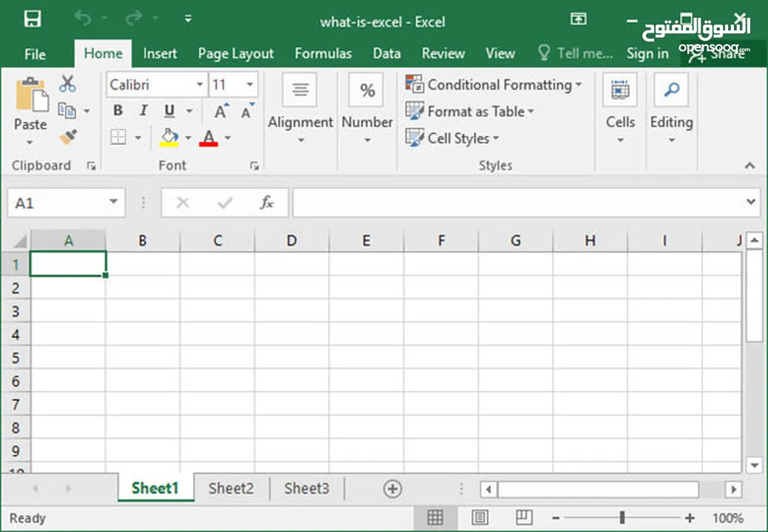Switch to the Sheet3 tab
This screenshot has width=768, height=532.
(x=307, y=488)
